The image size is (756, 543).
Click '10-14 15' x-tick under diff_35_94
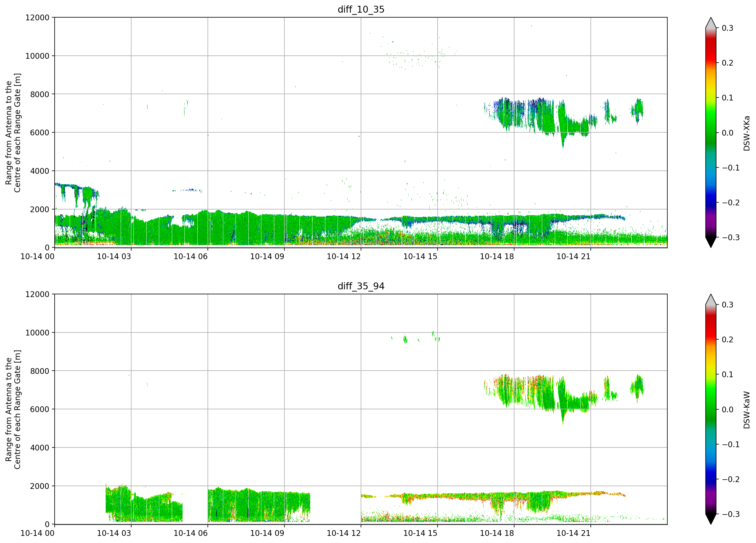[420, 533]
